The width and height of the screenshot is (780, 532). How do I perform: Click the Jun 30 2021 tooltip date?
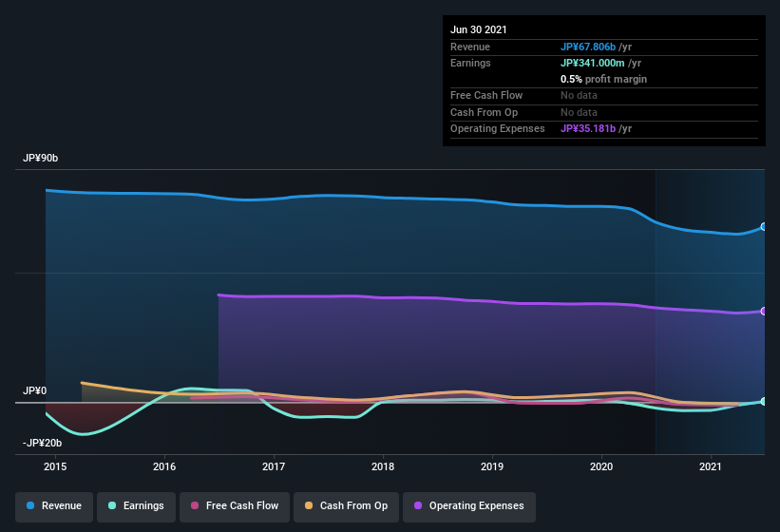click(x=479, y=29)
